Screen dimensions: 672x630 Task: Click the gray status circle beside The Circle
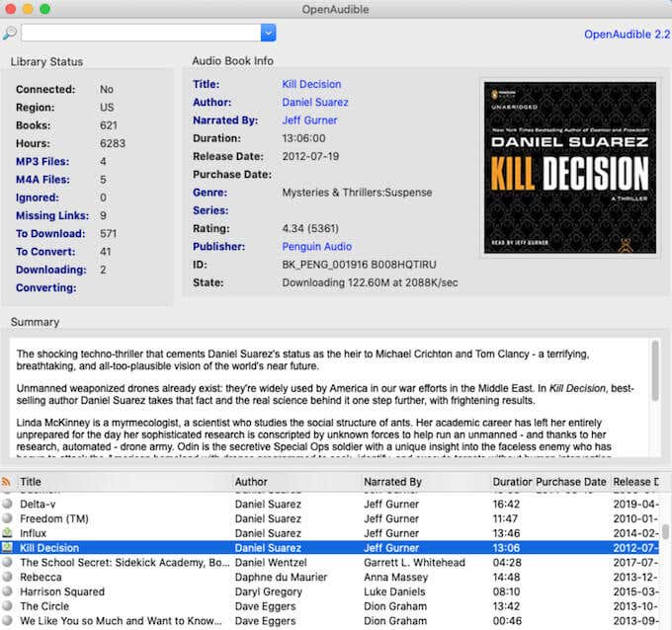click(x=7, y=605)
